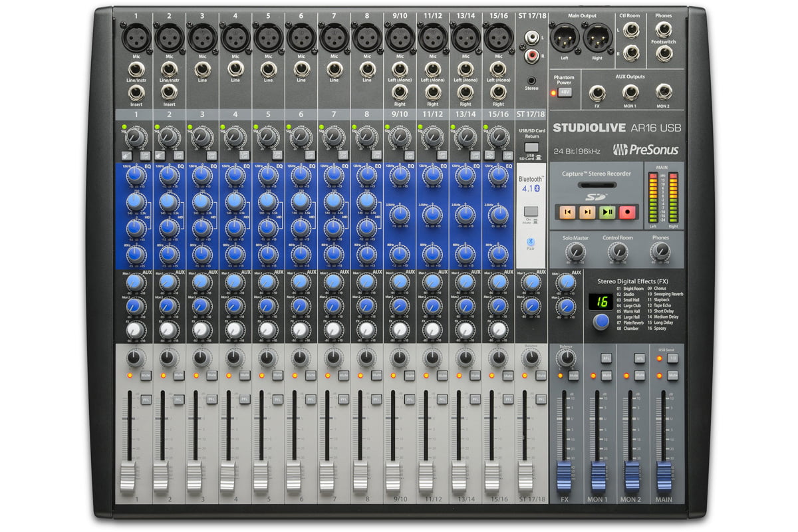Mute channel 5
This screenshot has width=798, height=532.
[x=278, y=376]
